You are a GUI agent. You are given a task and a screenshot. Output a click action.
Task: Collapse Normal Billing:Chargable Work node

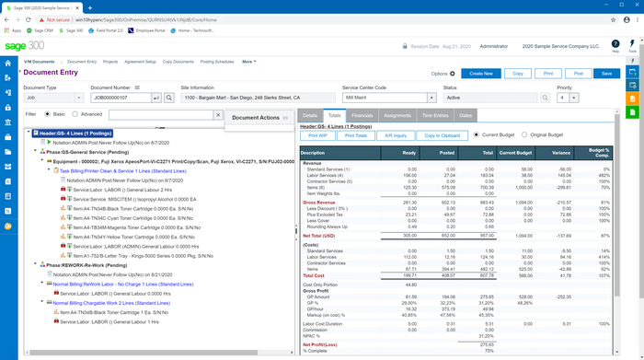[42, 302]
